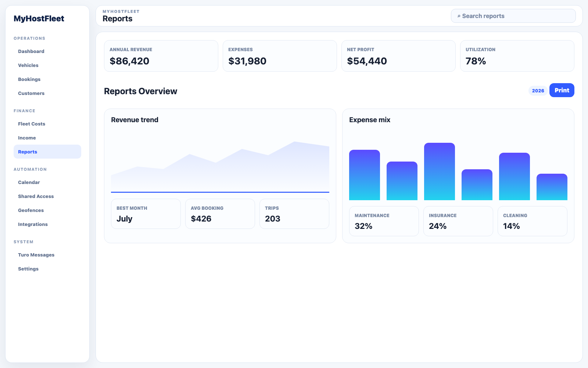
Task: Open Turo Messages
Action: (47, 255)
